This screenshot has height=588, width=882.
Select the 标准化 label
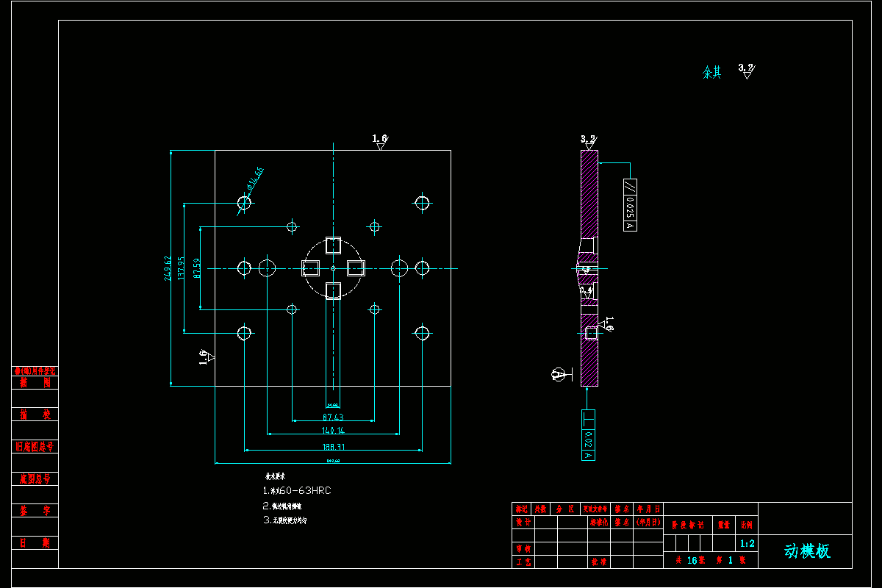pyautogui.click(x=599, y=523)
